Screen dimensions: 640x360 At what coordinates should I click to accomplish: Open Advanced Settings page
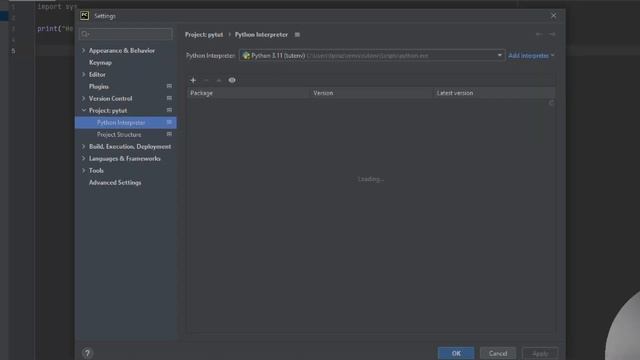click(115, 182)
